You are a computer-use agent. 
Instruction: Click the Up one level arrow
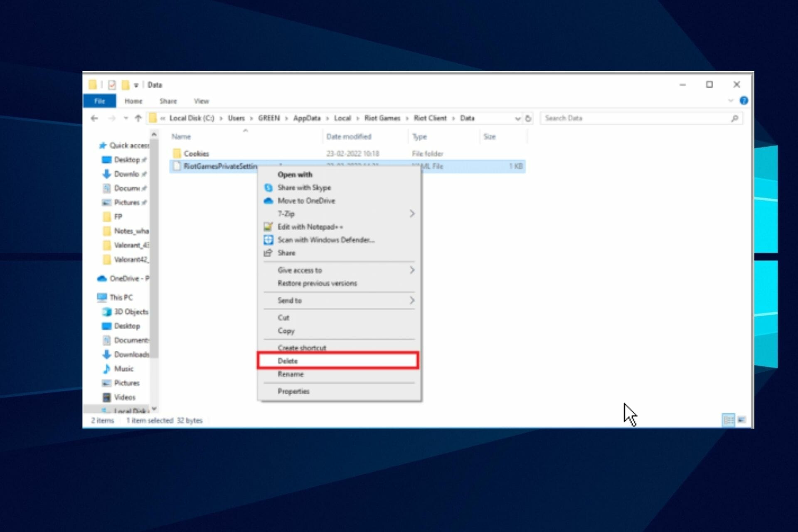[138, 118]
